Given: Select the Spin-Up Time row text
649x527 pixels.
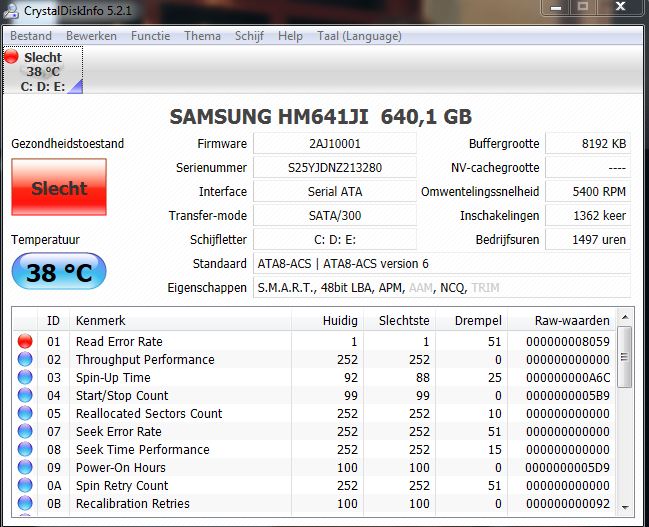Looking at the screenshot, I should coord(113,377).
